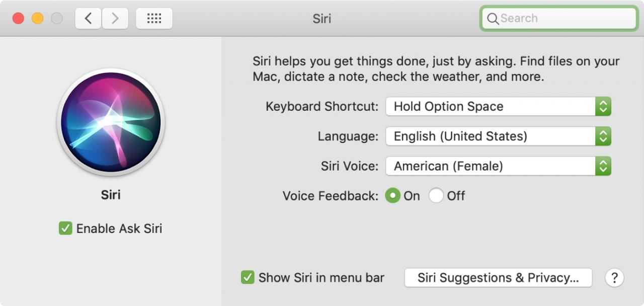Image resolution: width=644 pixels, height=306 pixels.
Task: Select the Voice Feedback On radio button
Action: click(x=393, y=196)
